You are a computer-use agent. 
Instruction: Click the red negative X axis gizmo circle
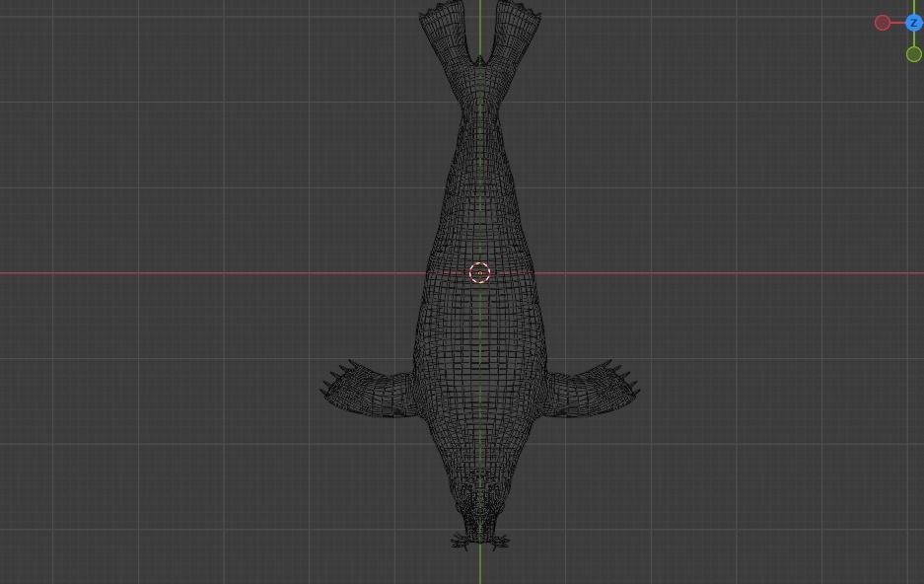pos(883,23)
